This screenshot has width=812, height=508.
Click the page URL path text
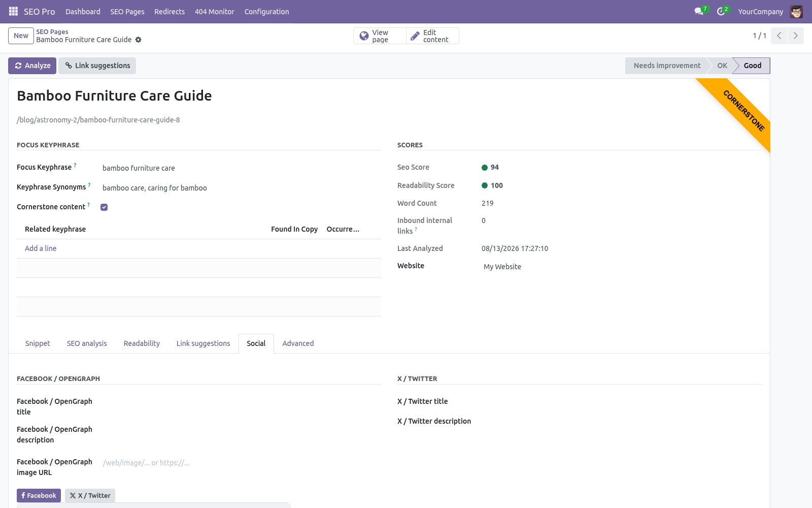tap(98, 120)
